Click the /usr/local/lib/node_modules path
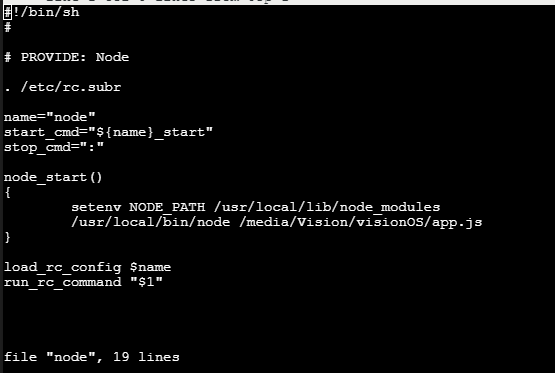The width and height of the screenshot is (555, 373). 327,207
